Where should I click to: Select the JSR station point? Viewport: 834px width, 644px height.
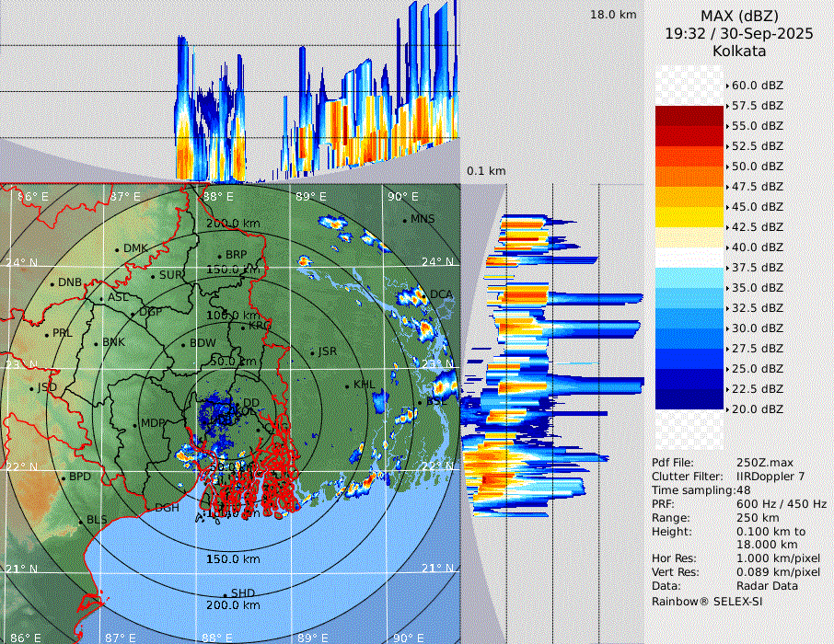[313, 352]
